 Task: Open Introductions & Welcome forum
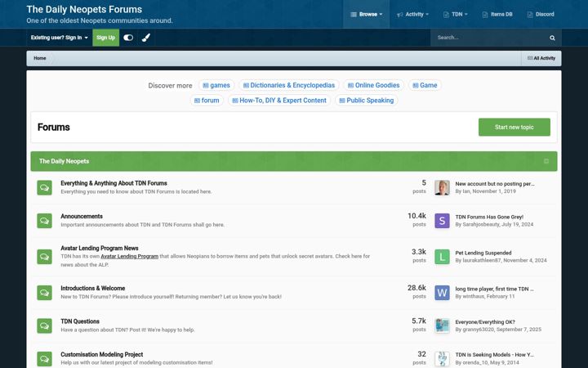pyautogui.click(x=93, y=289)
